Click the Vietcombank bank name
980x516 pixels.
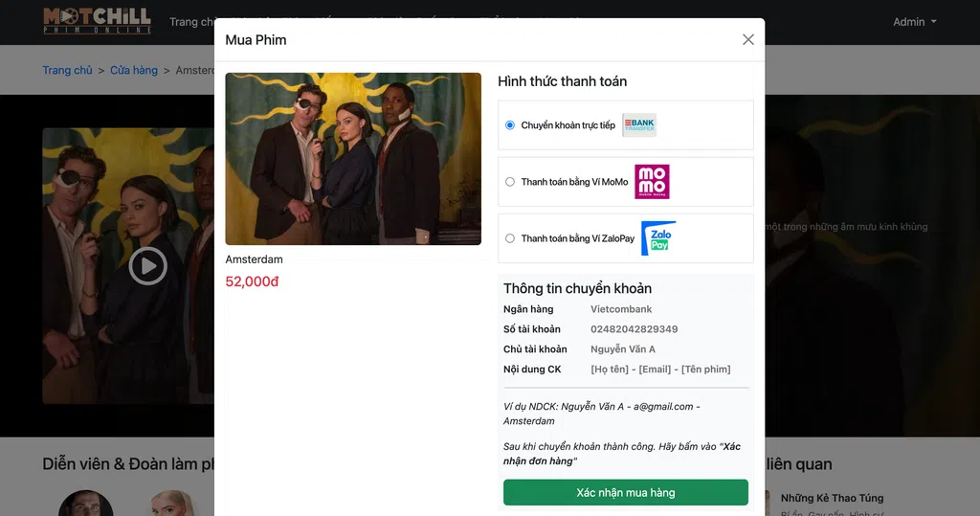pyautogui.click(x=621, y=309)
